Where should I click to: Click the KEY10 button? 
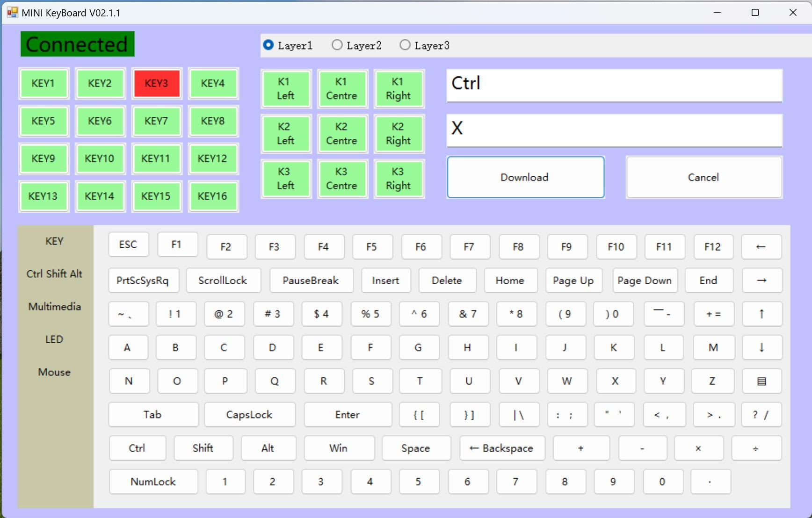click(100, 158)
